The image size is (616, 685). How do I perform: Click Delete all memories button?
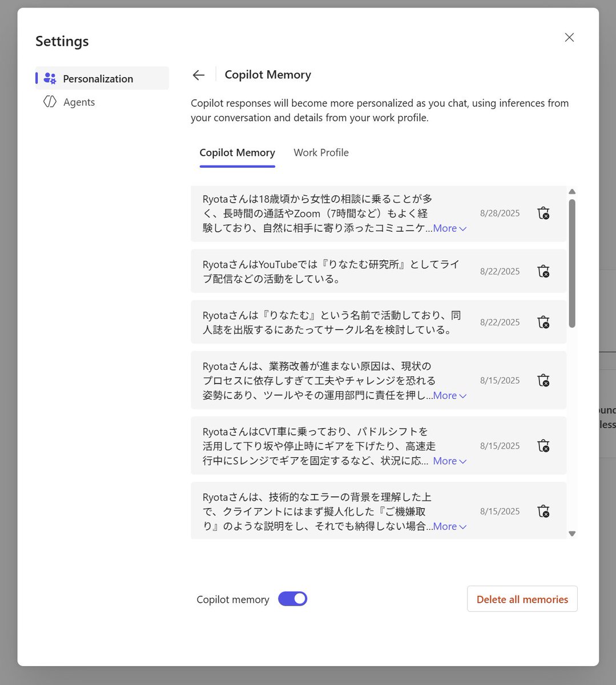pos(522,599)
